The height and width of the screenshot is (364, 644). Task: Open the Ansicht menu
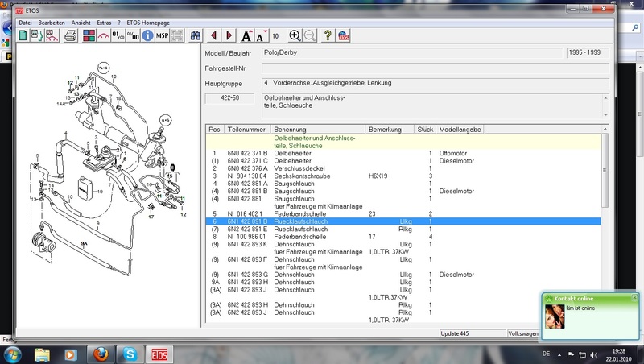click(81, 23)
